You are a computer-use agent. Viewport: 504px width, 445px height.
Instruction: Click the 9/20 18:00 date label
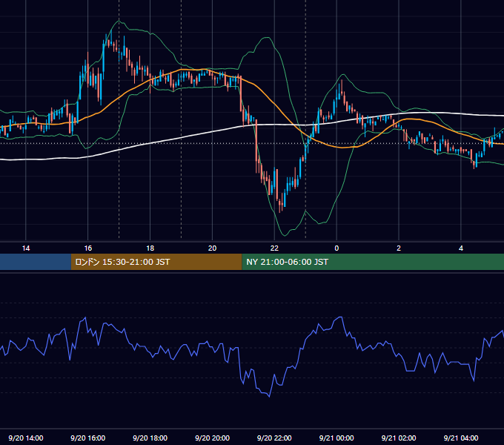150,438
